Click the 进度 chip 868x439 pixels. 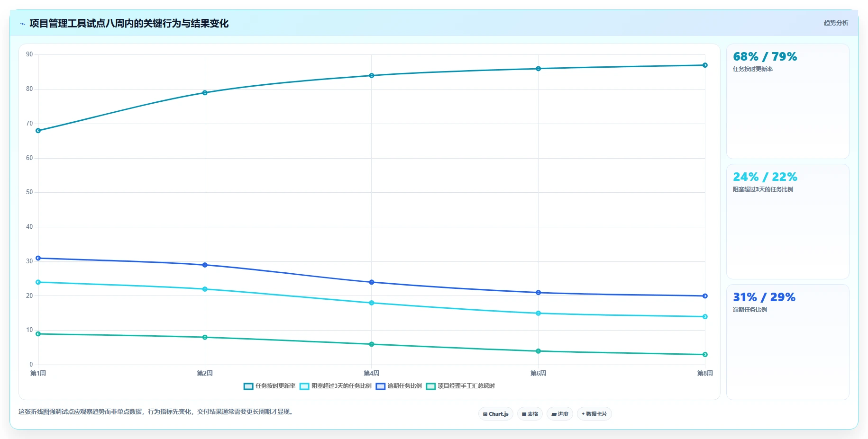[x=560, y=414]
